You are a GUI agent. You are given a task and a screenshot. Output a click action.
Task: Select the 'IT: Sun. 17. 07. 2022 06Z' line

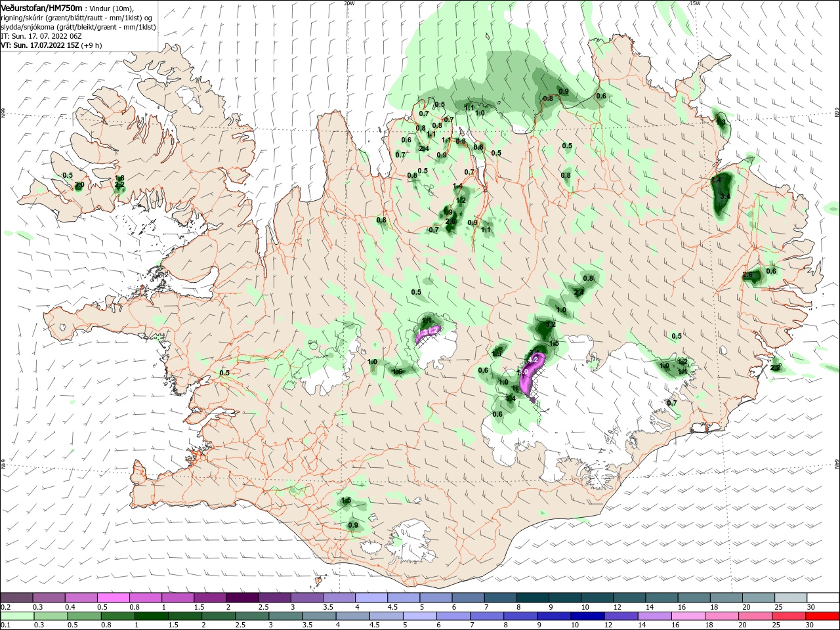coord(41,37)
